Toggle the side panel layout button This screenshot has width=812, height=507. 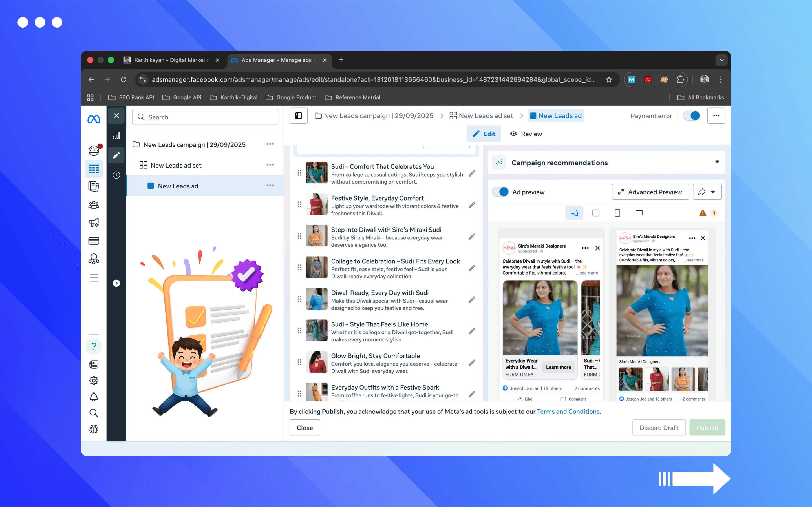click(298, 116)
